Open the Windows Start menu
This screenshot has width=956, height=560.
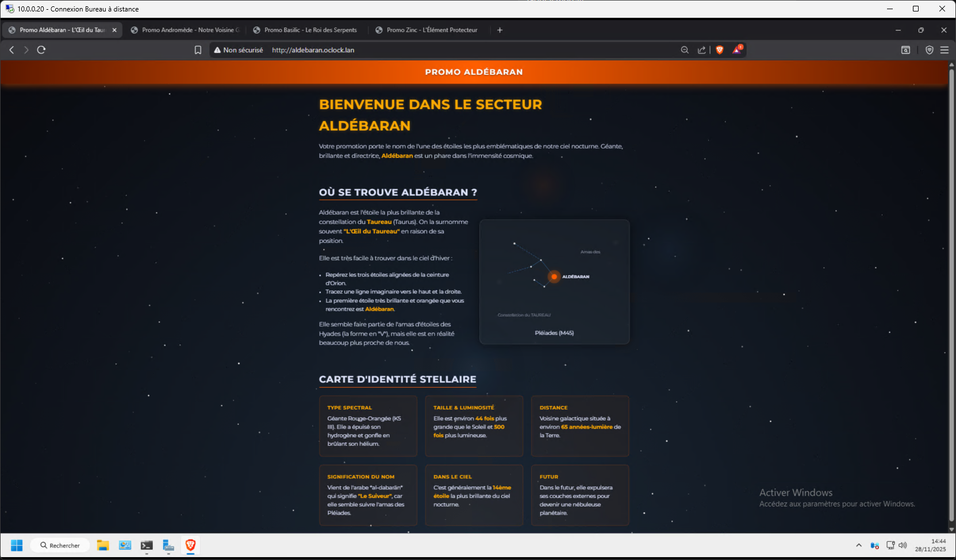pyautogui.click(x=17, y=545)
